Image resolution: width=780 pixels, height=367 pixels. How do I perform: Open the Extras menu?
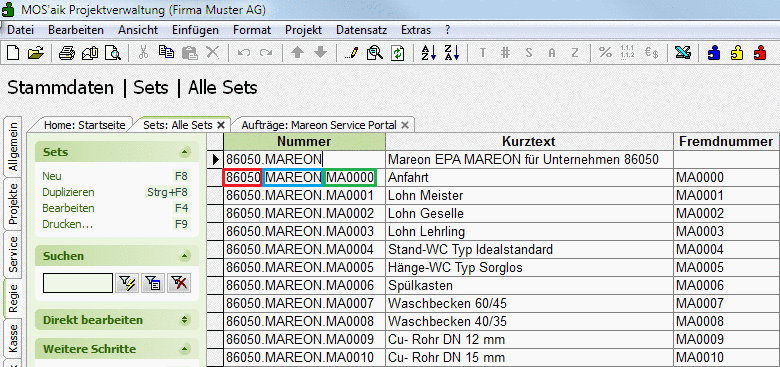pyautogui.click(x=416, y=30)
